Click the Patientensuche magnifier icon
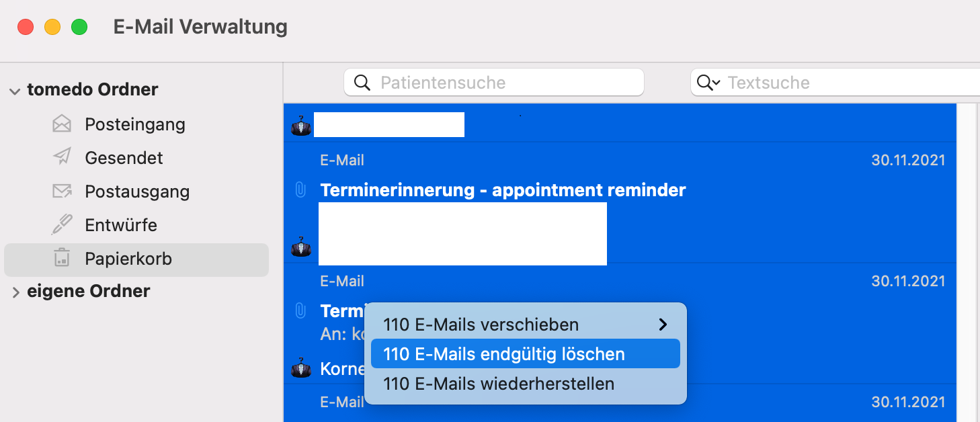980x422 pixels. (362, 83)
